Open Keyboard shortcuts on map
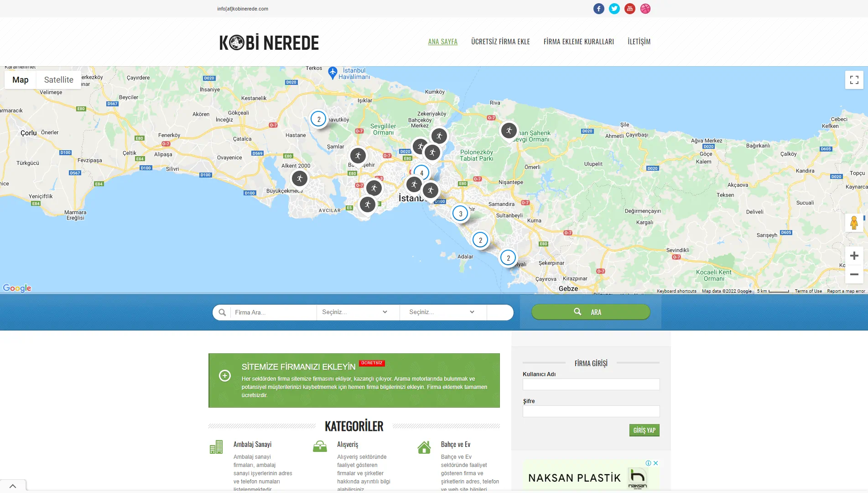 click(676, 291)
